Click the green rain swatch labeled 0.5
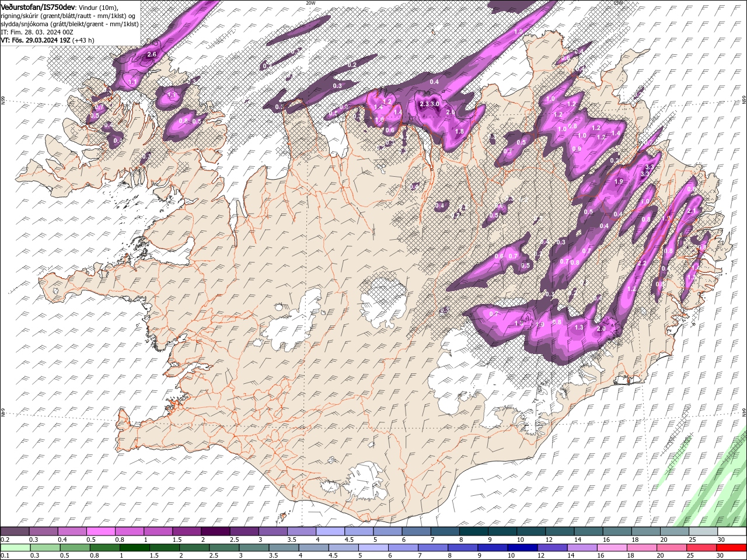This screenshot has width=747, height=560. [x=75, y=548]
